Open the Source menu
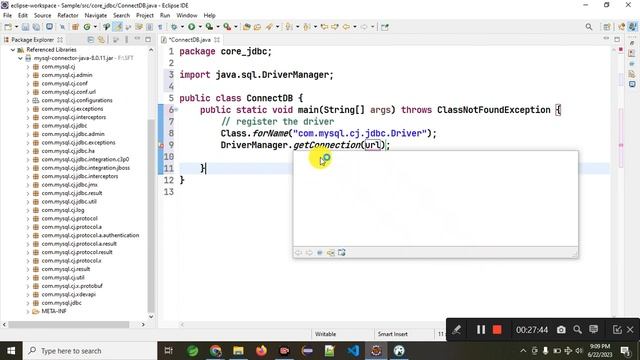 [42, 16]
